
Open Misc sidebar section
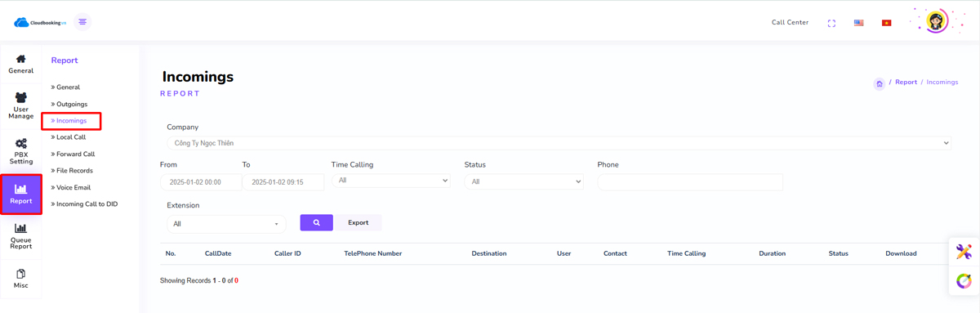point(21,279)
